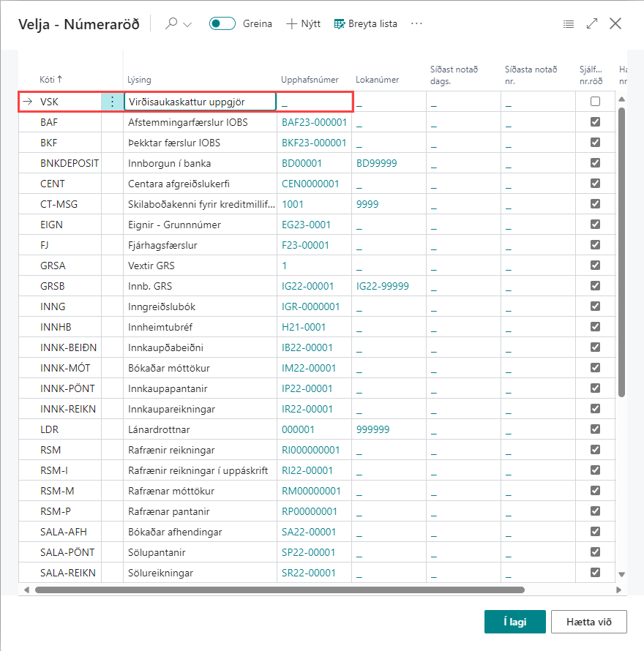Click the vertical scrollbar down arrow
This screenshot has height=651, width=644.
click(x=622, y=575)
